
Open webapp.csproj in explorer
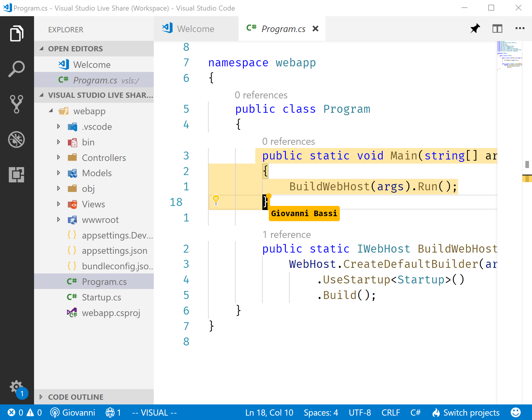click(94, 313)
